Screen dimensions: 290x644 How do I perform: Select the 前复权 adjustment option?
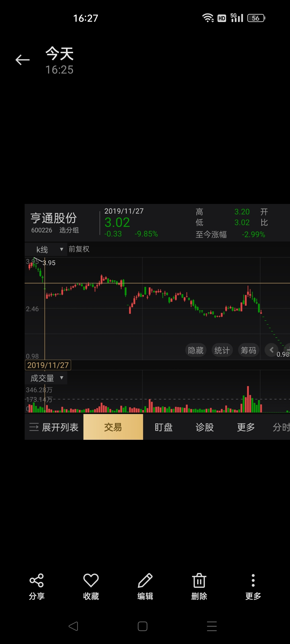point(79,249)
